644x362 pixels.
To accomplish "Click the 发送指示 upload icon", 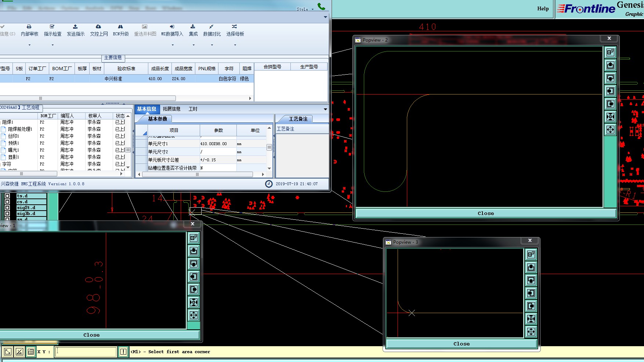I will (x=75, y=27).
